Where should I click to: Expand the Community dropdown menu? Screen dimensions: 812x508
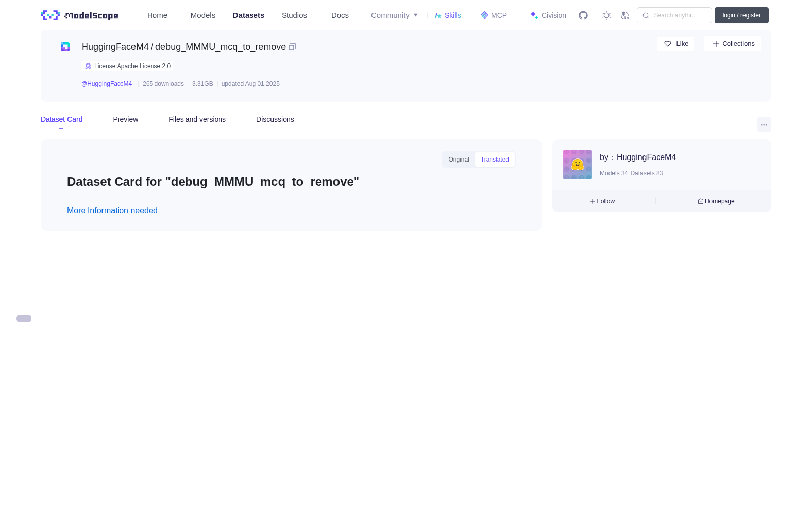coord(394,15)
